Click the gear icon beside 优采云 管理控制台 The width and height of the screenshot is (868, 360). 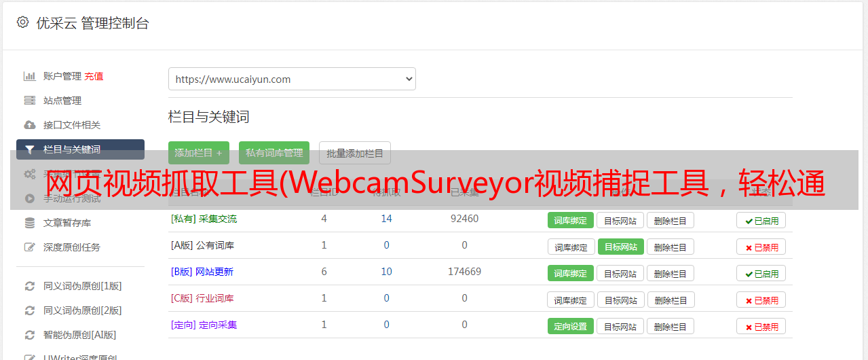22,22
